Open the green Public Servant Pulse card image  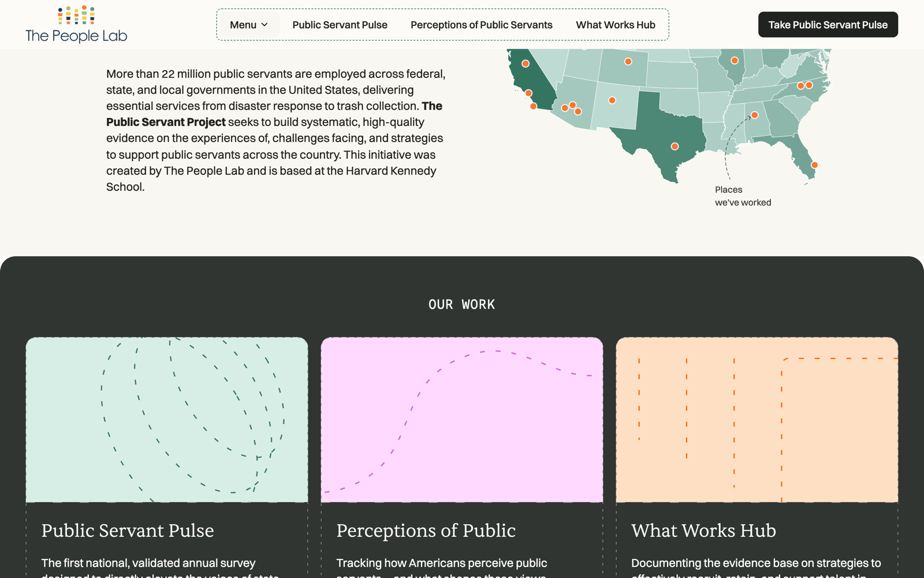167,420
